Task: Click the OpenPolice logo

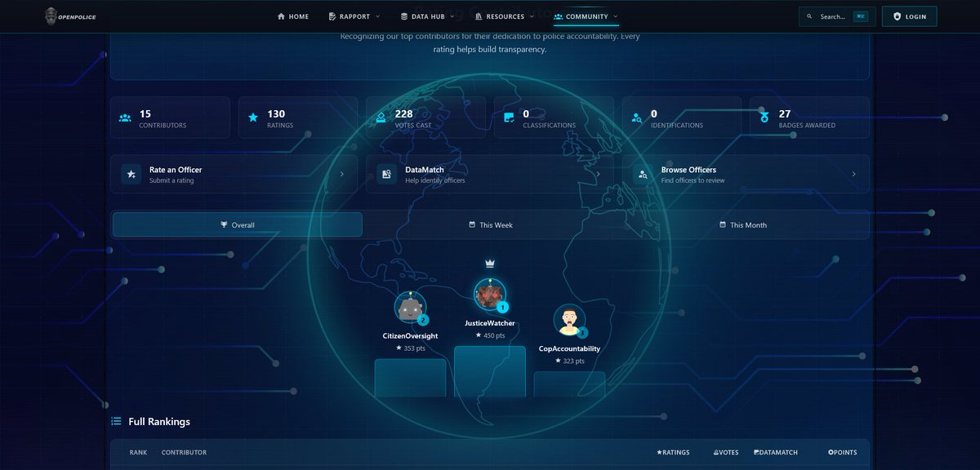Action: click(71, 16)
